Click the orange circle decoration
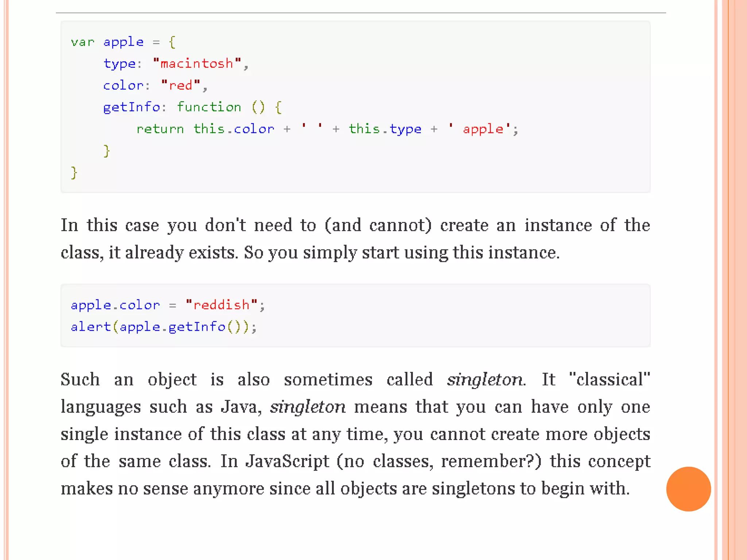The image size is (747, 560). (x=688, y=489)
